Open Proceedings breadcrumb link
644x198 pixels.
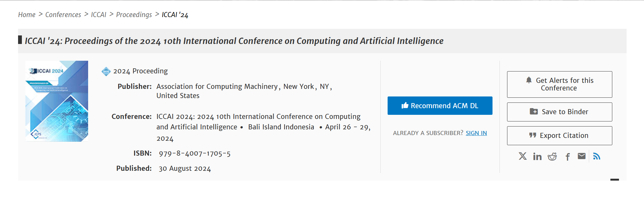tap(134, 15)
